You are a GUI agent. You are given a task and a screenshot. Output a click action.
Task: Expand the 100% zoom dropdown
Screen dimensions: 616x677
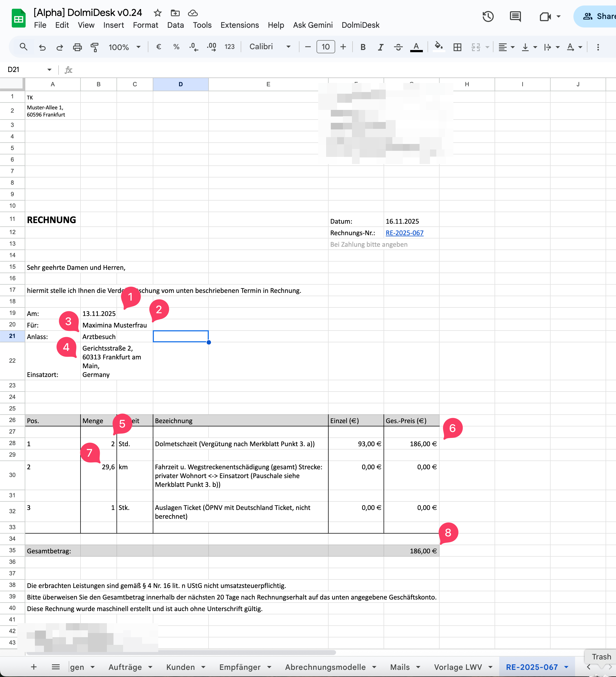tap(124, 47)
